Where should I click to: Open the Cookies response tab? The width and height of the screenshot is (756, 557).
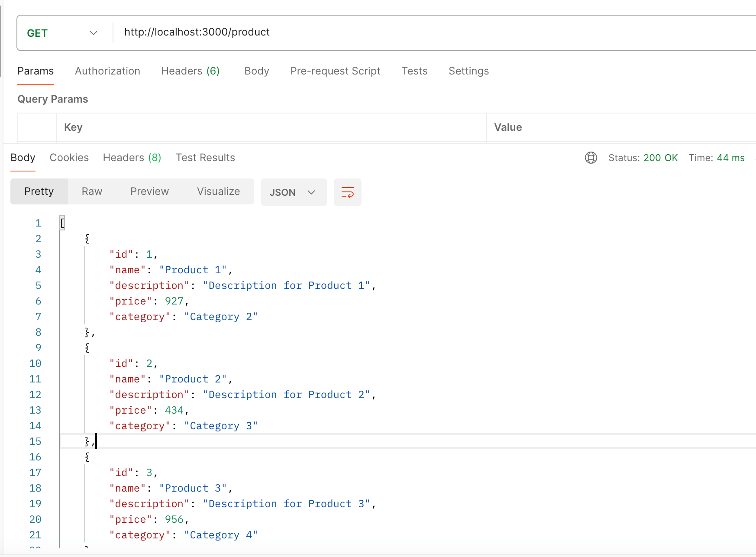pos(69,158)
